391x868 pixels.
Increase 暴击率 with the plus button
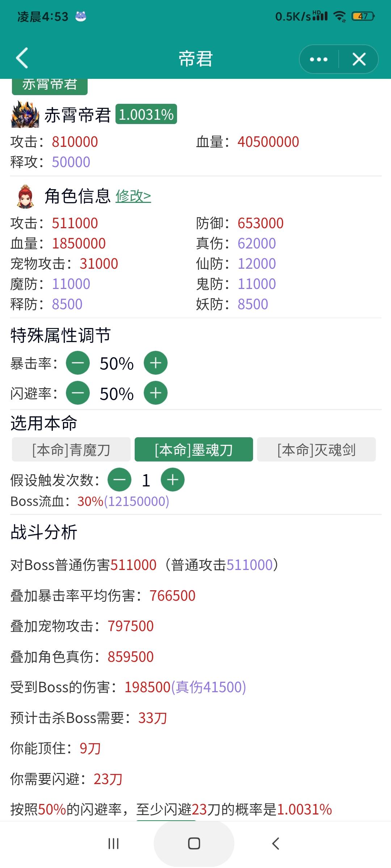pyautogui.click(x=156, y=363)
